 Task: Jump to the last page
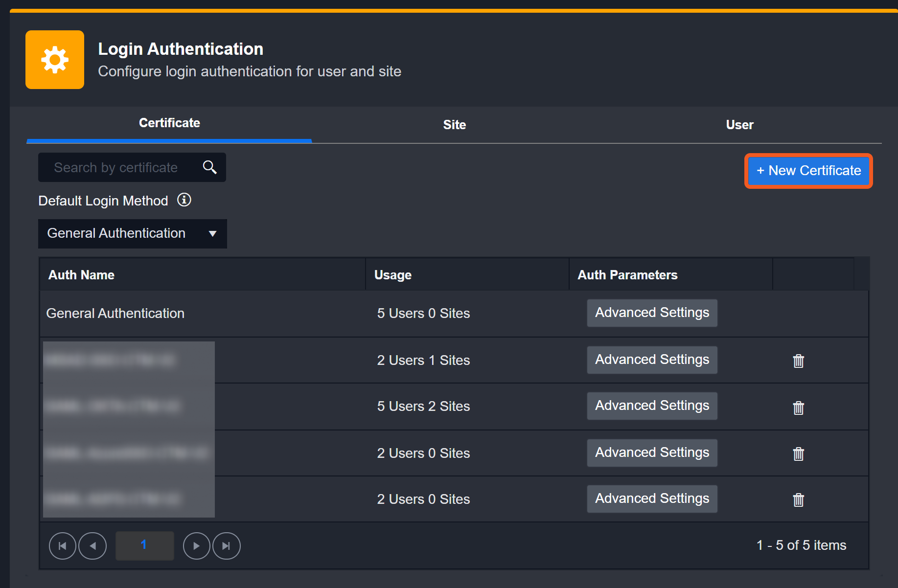pyautogui.click(x=226, y=546)
